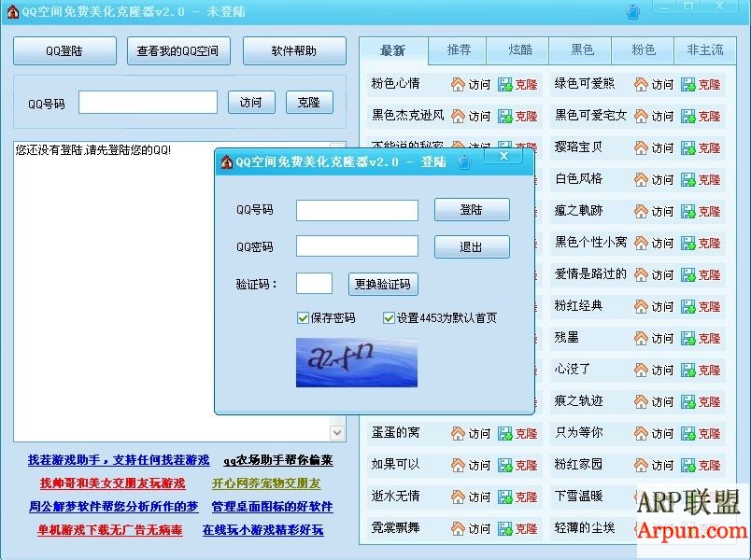This screenshot has width=751, height=560.
Task: Click the 访问 button beside main QQ号码 field
Action: click(251, 103)
